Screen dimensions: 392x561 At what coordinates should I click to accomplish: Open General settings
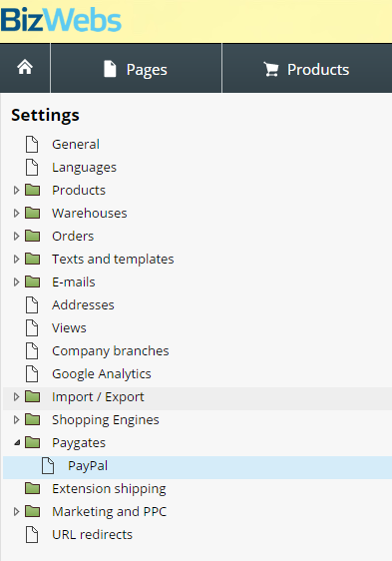76,144
